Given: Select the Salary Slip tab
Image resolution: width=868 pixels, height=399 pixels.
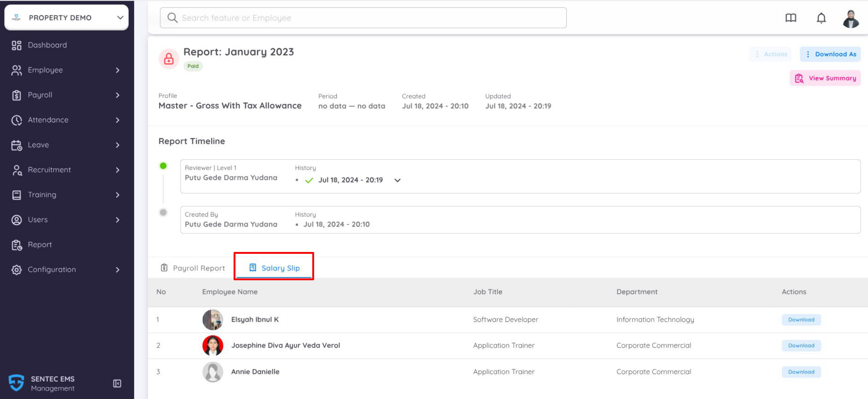Looking at the screenshot, I should [x=274, y=268].
